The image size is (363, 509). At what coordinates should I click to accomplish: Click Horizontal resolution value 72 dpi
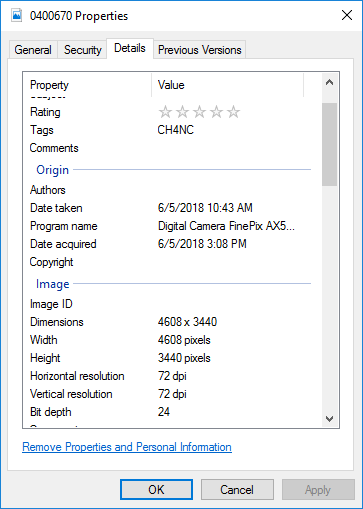click(x=172, y=376)
